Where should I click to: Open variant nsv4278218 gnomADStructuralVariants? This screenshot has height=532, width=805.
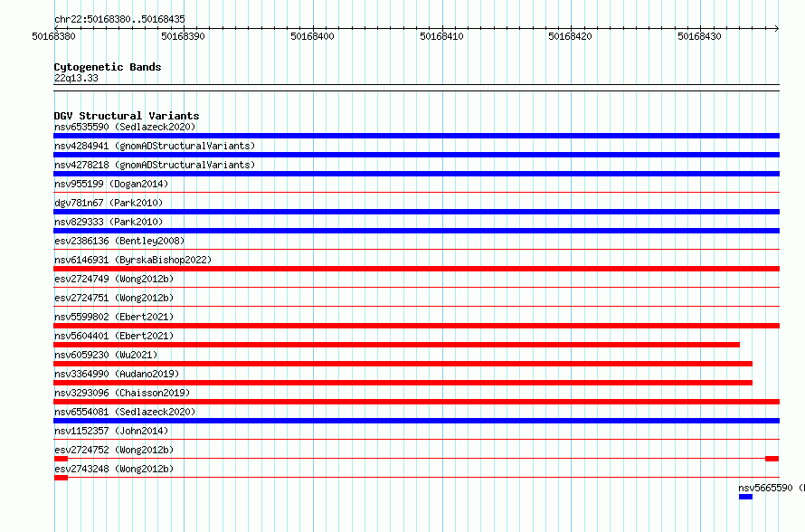(x=155, y=165)
